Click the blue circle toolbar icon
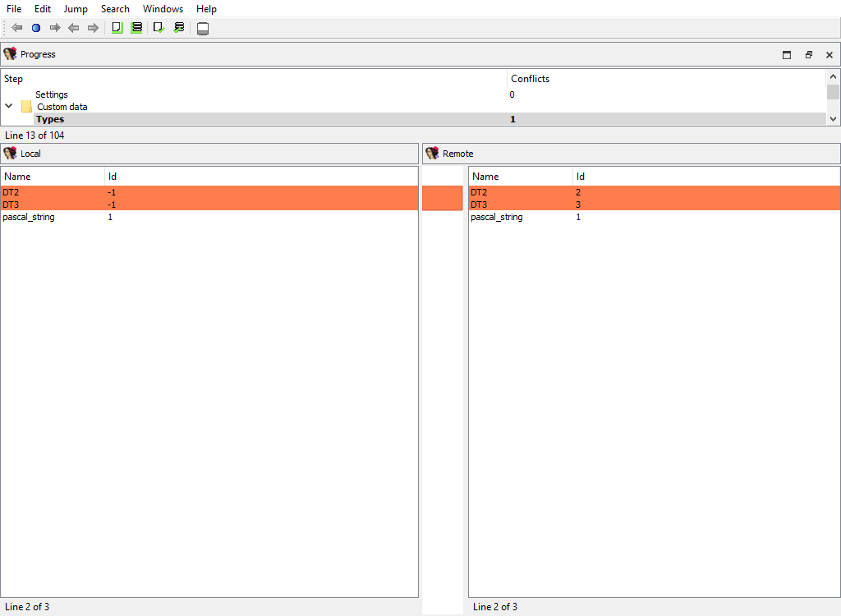The width and height of the screenshot is (841, 616). tap(36, 28)
